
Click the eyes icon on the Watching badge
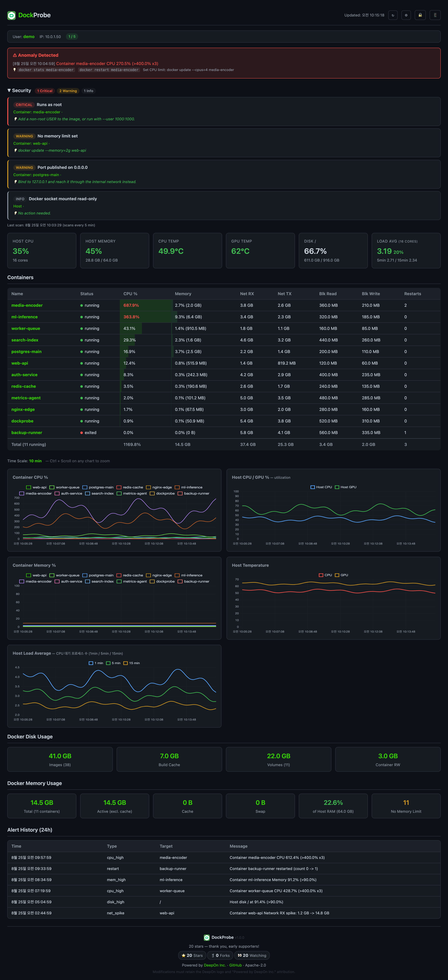pos(240,955)
